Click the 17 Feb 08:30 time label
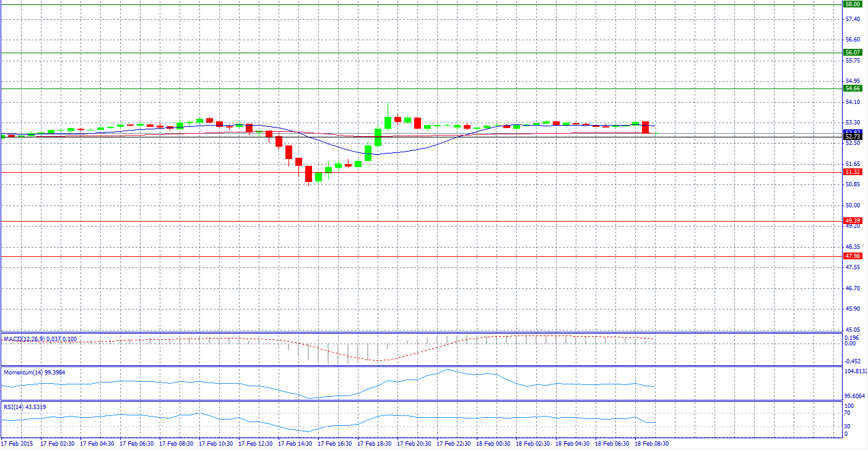868x450 pixels. [176, 444]
